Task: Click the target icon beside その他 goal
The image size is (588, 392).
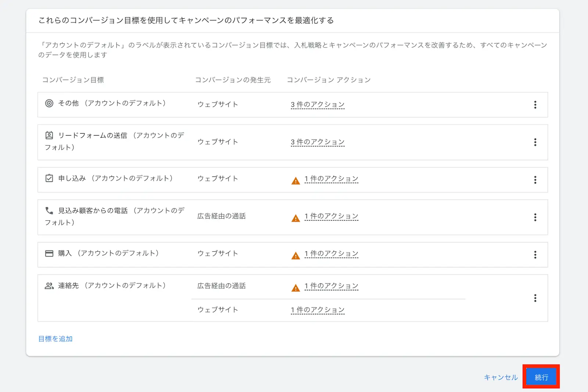Action: [x=49, y=104]
